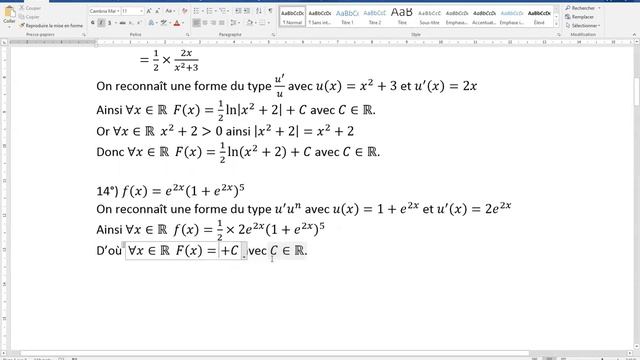The height and width of the screenshot is (360, 640).
Task: Toggle strikethrough formatting
Action: (122, 23)
